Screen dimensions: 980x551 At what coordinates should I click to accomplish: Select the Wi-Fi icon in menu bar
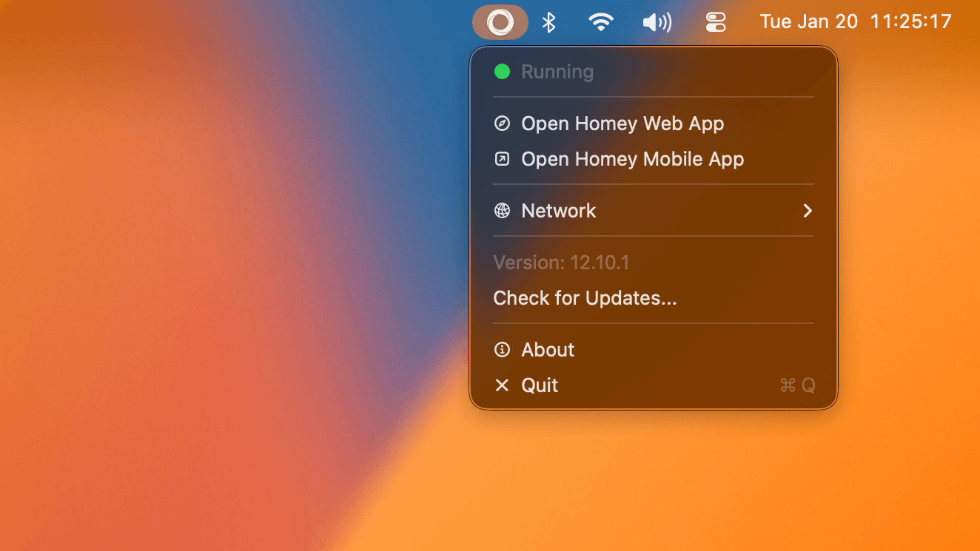pyautogui.click(x=601, y=21)
